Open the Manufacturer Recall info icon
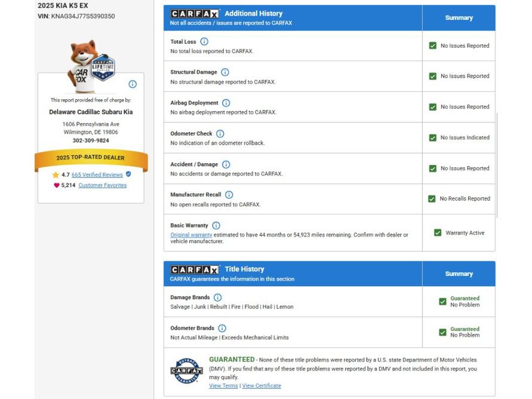Image resolution: width=532 pixels, height=399 pixels. tap(229, 195)
